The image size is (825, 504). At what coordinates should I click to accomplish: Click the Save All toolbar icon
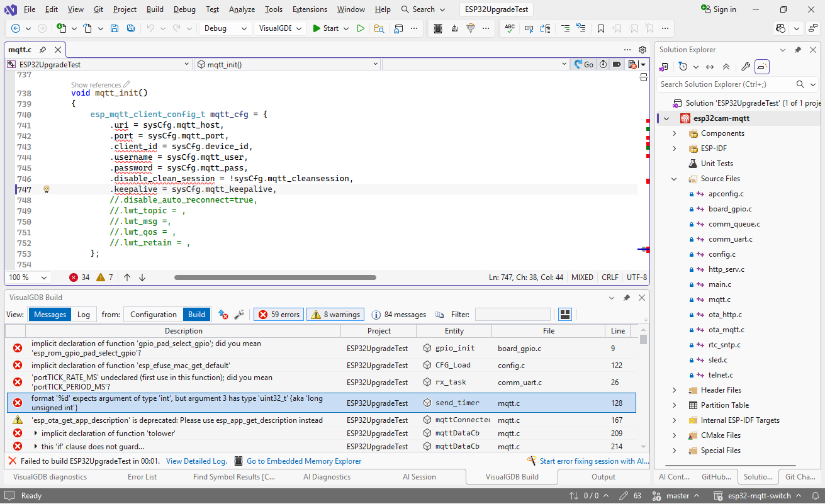click(130, 28)
